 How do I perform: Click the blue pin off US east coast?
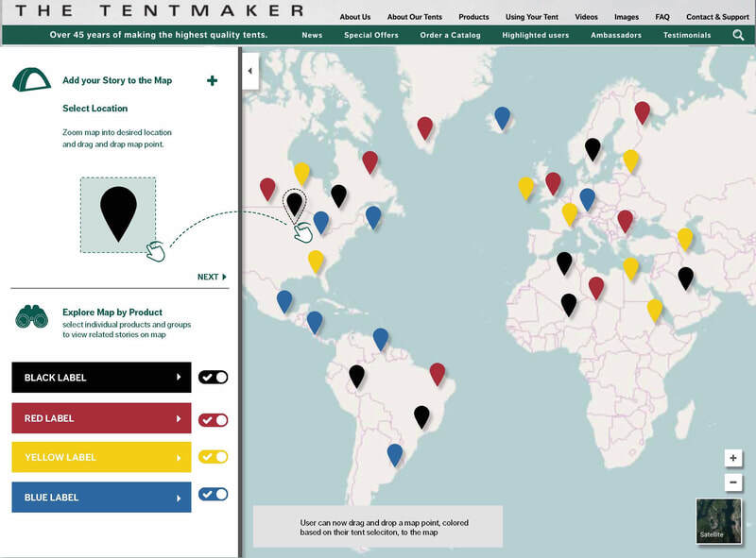373,218
